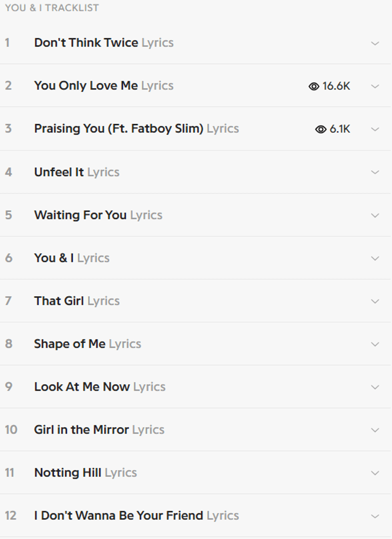Screen dimensions: 392x539
Task: Open Don't Think Twice Lyrics
Action: 104,43
